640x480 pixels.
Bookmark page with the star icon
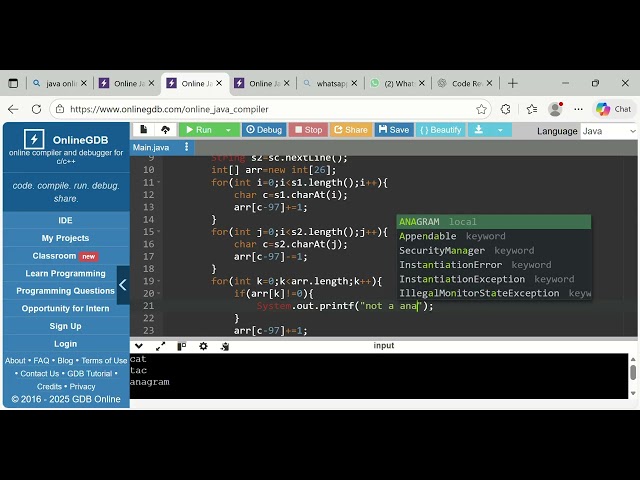[x=482, y=109]
